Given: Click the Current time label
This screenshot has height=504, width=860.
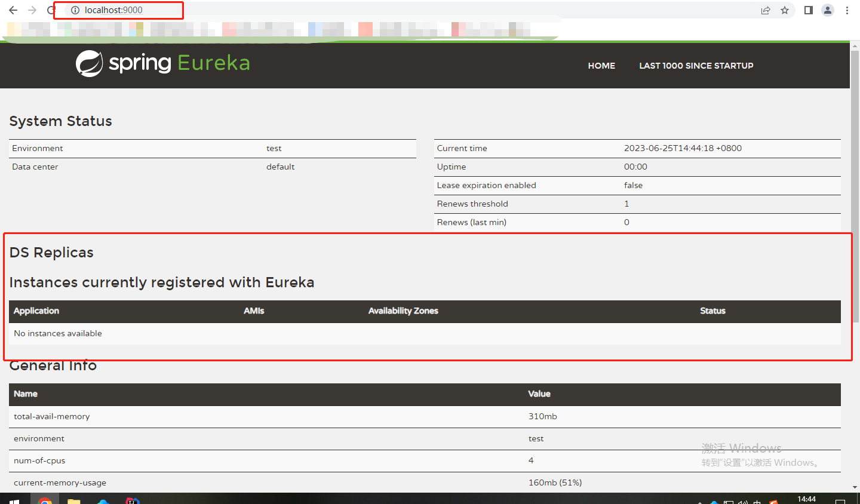Looking at the screenshot, I should point(462,148).
